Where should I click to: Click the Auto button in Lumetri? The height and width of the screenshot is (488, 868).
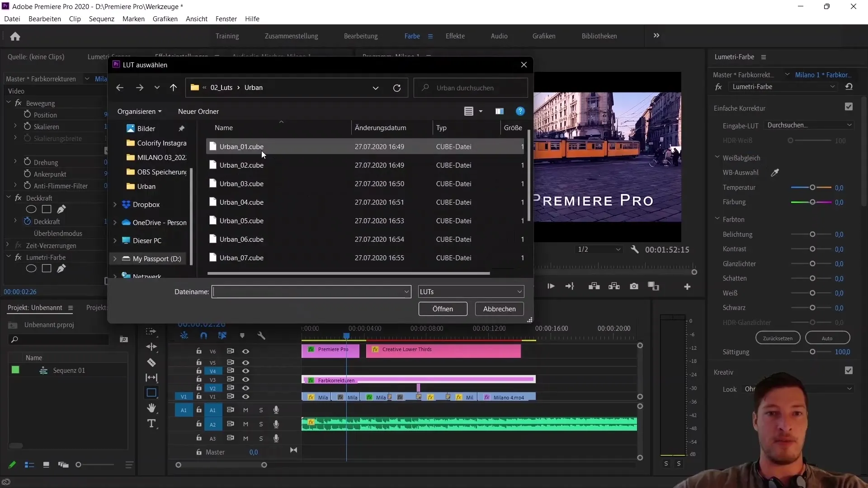(x=827, y=338)
